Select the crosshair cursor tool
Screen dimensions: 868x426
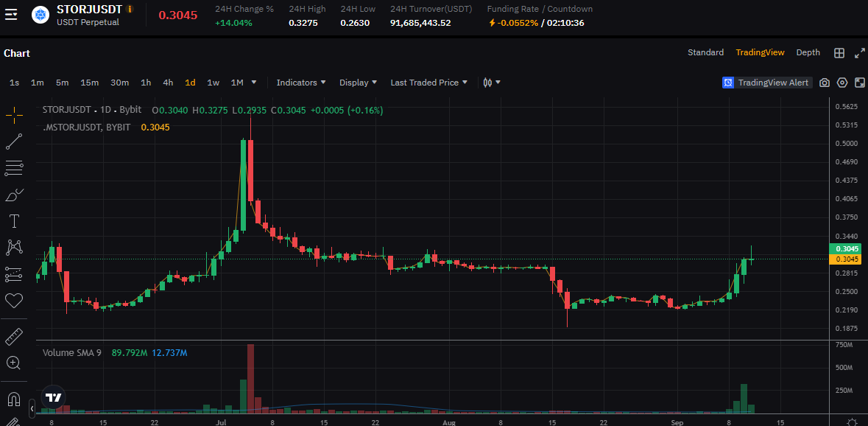[x=14, y=115]
